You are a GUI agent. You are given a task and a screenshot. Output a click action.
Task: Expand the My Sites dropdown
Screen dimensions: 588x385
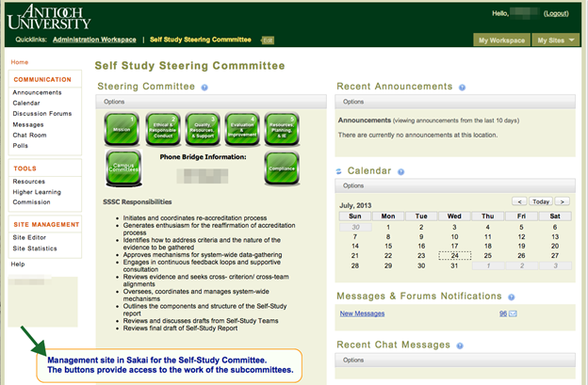pyautogui.click(x=555, y=40)
